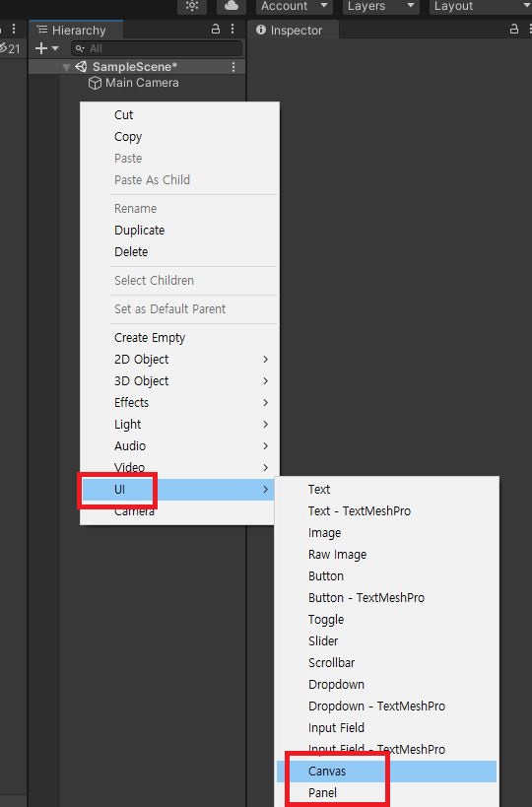The image size is (532, 807).
Task: Click the Inspector info icon
Action: [x=261, y=30]
